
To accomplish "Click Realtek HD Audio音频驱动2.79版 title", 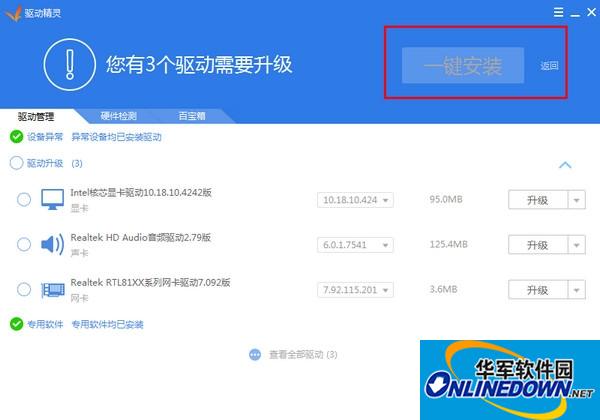I will coord(140,238).
